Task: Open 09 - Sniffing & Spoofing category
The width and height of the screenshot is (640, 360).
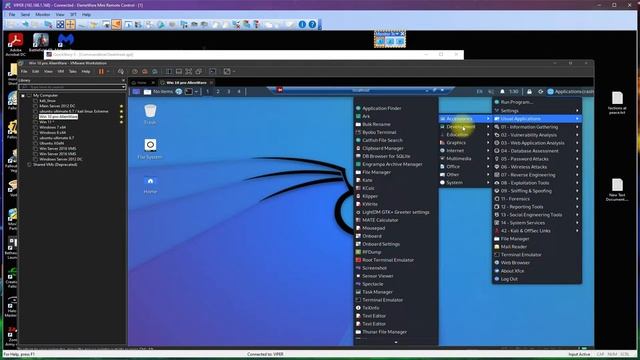Action: coord(537,191)
